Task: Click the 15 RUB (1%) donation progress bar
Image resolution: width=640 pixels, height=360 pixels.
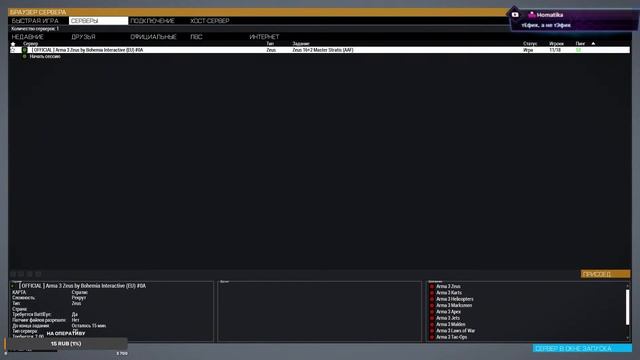Action: [x=66, y=344]
